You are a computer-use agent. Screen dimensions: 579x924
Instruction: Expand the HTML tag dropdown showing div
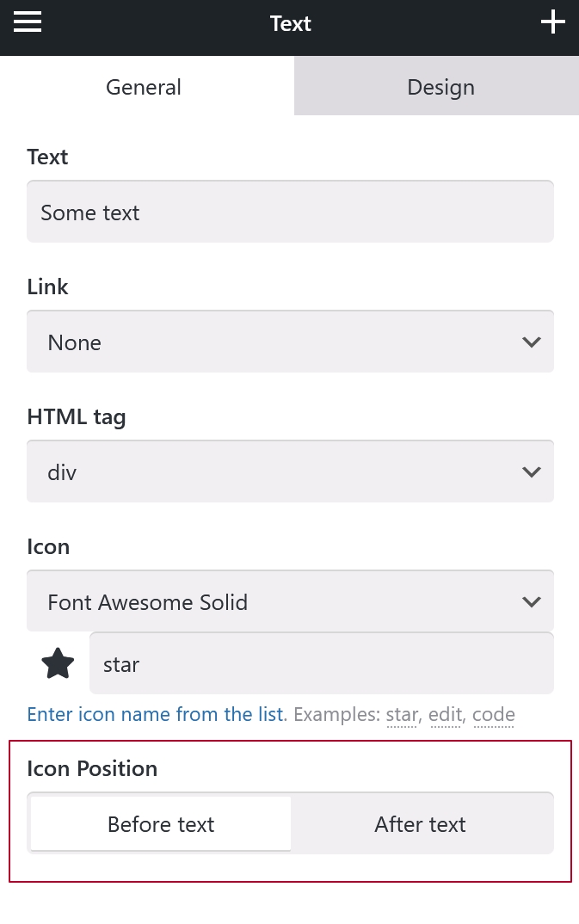(290, 472)
